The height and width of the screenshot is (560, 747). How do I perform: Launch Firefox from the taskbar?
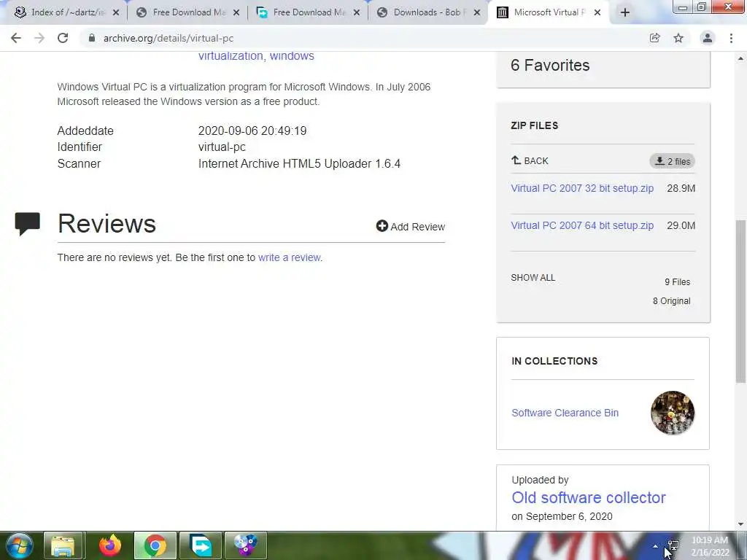click(110, 545)
